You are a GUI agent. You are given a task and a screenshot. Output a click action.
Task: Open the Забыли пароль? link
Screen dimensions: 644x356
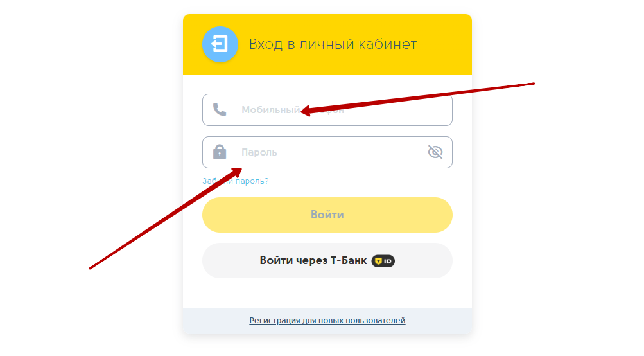click(x=236, y=181)
